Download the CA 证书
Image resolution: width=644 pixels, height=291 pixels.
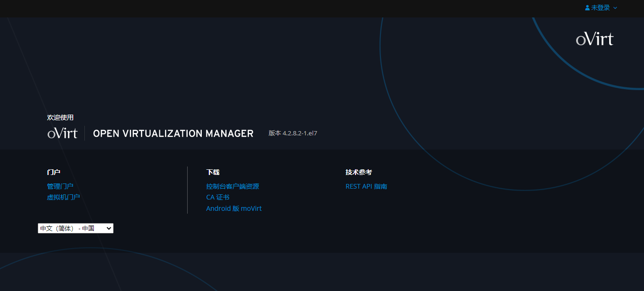point(218,197)
